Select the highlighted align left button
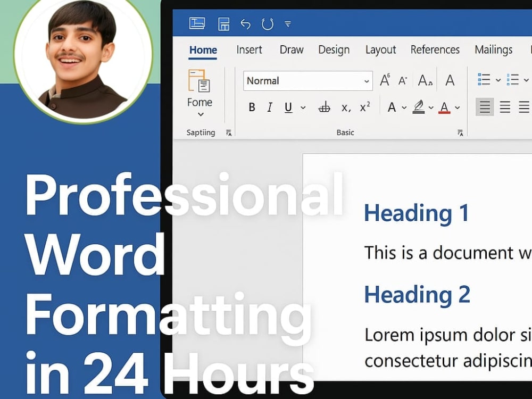 coord(485,107)
